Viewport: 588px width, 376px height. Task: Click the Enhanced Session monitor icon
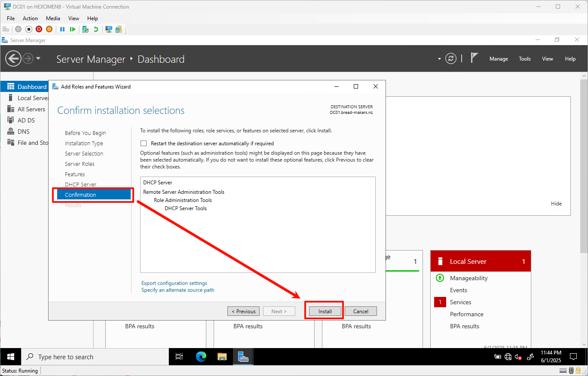coord(109,29)
